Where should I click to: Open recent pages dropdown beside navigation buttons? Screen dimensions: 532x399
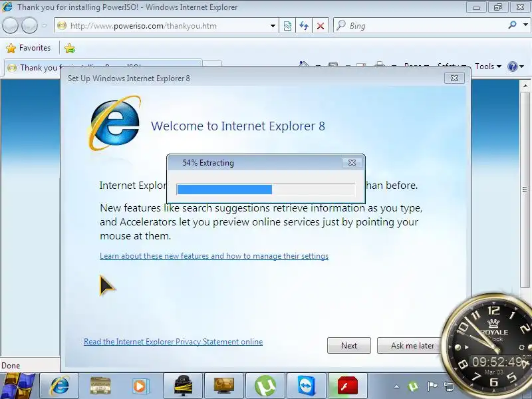click(x=44, y=25)
